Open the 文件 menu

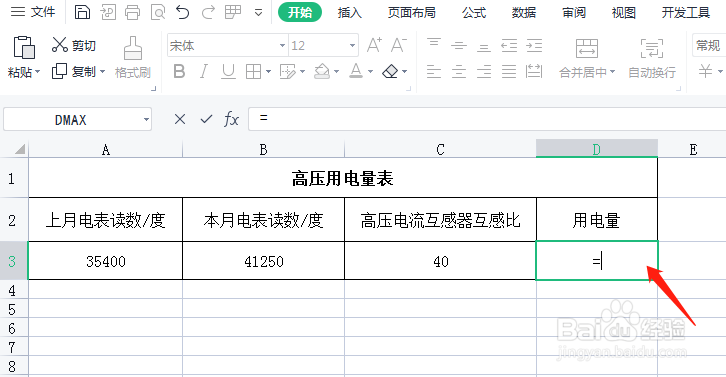pyautogui.click(x=32, y=12)
